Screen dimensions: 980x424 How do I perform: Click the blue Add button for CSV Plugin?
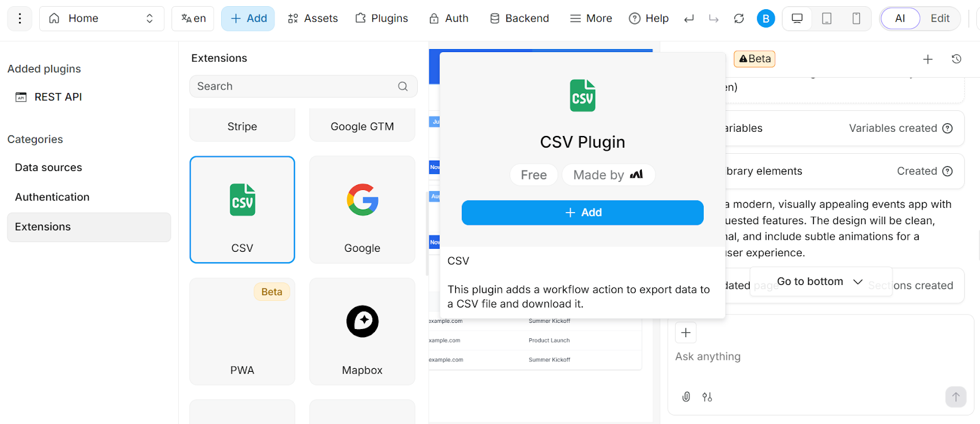[x=582, y=213]
